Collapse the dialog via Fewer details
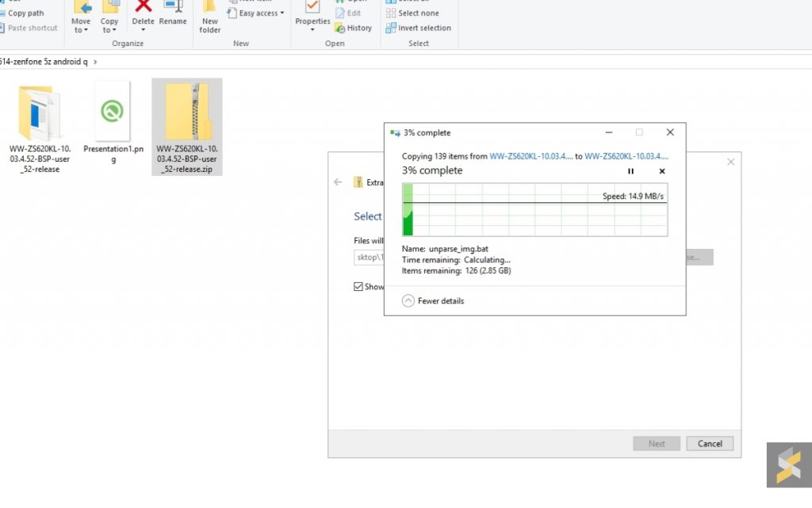Viewport: 812px width, 508px height. pos(433,300)
